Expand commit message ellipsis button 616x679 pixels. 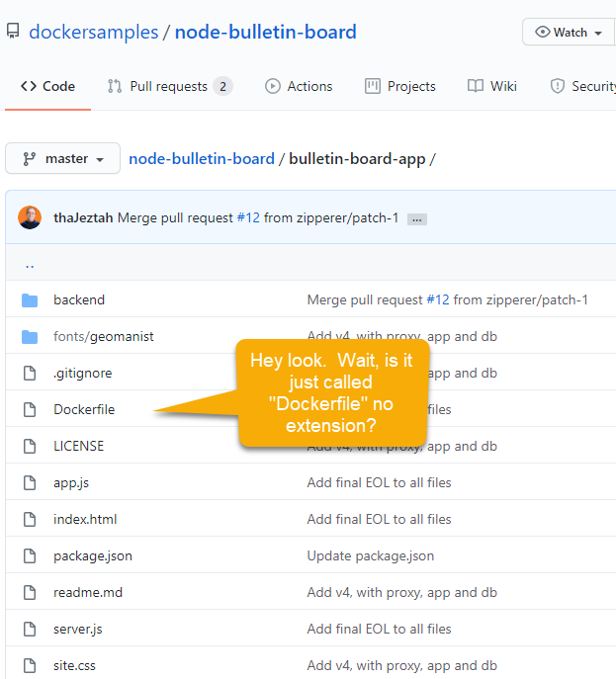point(416,219)
